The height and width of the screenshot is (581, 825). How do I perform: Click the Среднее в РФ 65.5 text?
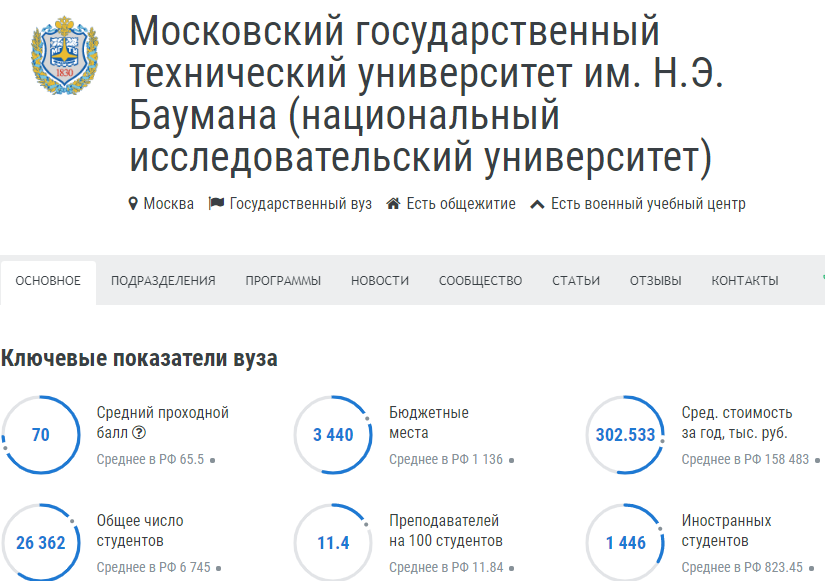[x=150, y=459]
